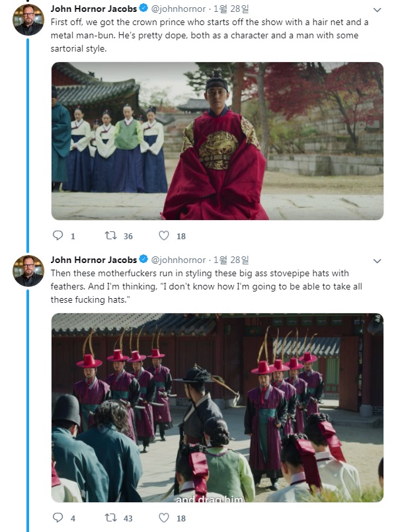Click verified badge on second tweet

[x=142, y=260]
